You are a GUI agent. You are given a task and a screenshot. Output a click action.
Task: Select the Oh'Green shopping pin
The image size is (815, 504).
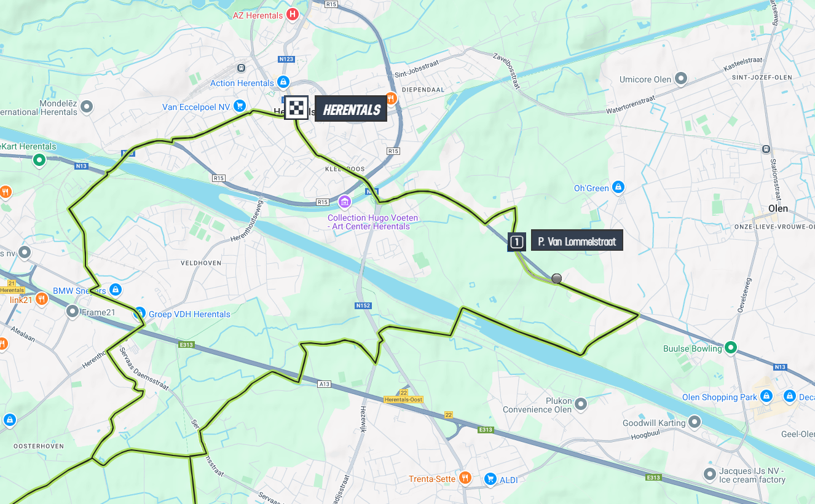[x=618, y=187]
